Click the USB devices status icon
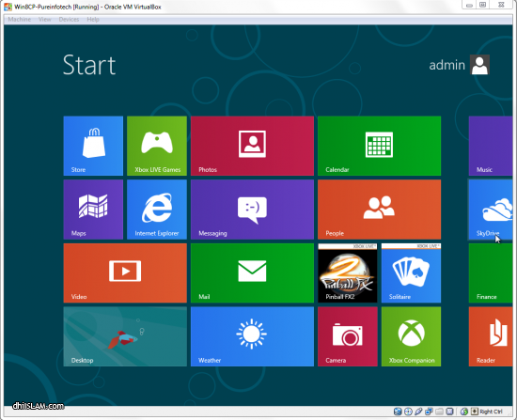Image resolution: width=517 pixels, height=420 pixels. pos(418,412)
